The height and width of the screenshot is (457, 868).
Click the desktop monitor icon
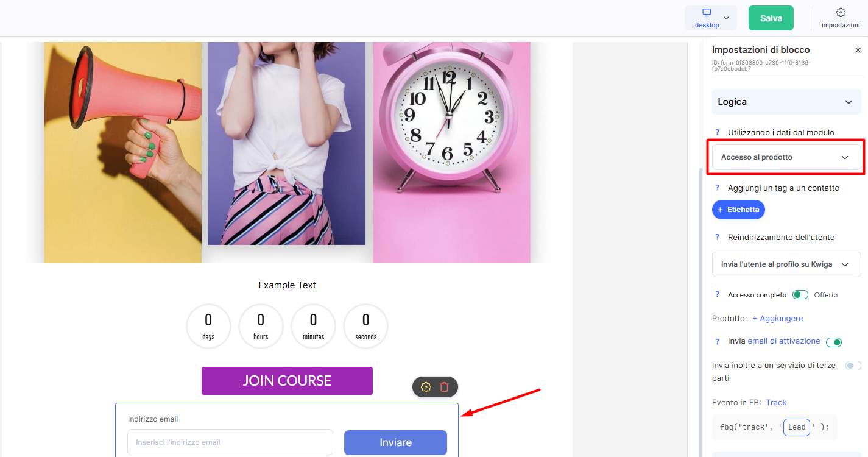(707, 13)
